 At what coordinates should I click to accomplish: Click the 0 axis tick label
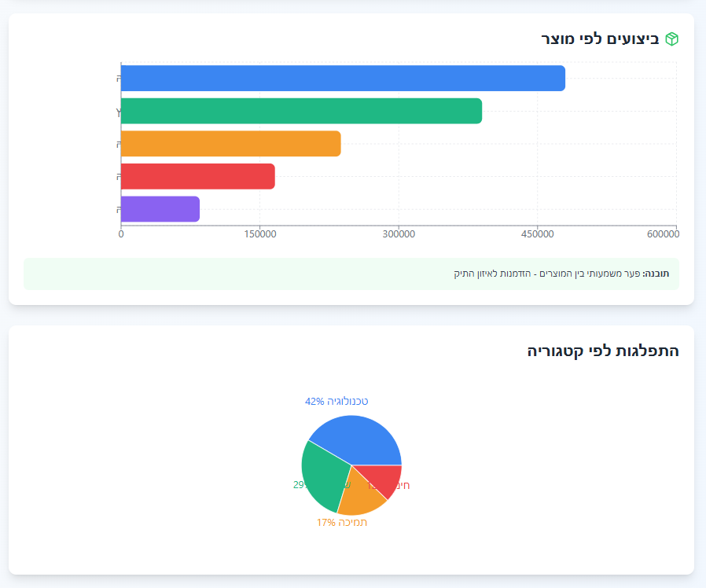point(121,234)
